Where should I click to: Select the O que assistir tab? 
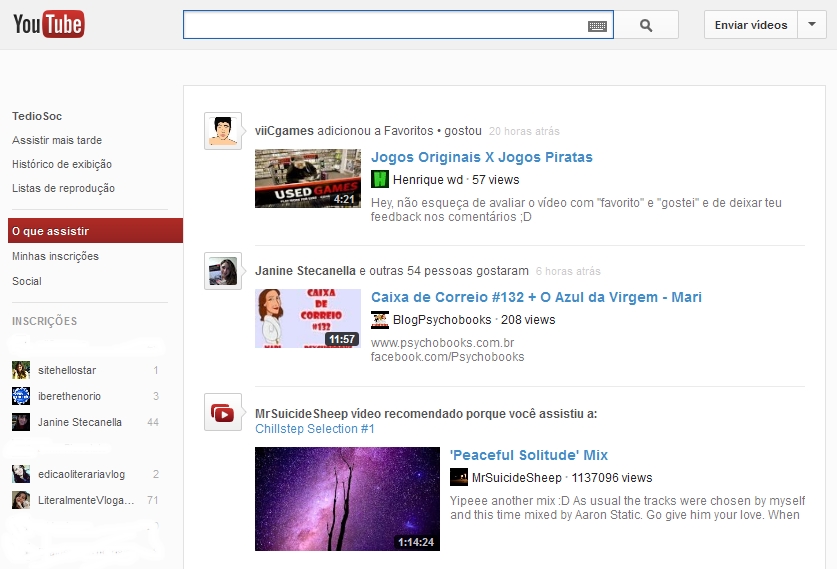coord(96,231)
